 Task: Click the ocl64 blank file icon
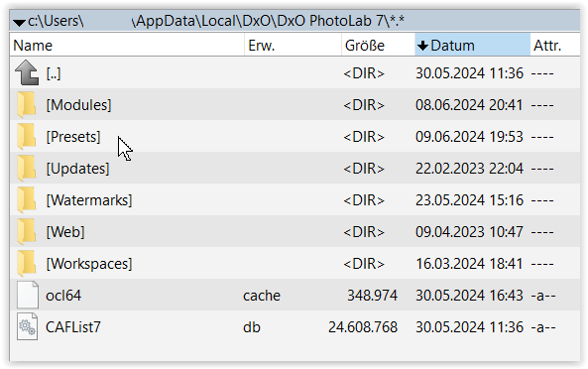pos(28,296)
